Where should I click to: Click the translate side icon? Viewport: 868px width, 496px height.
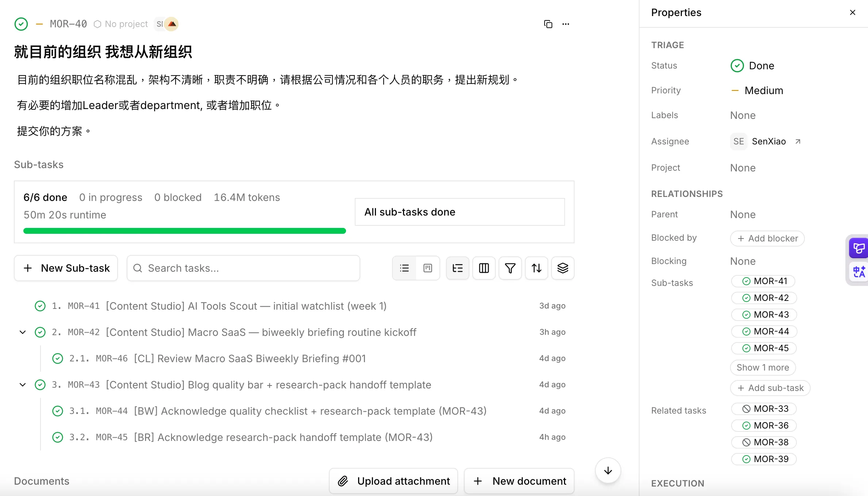[x=859, y=272]
